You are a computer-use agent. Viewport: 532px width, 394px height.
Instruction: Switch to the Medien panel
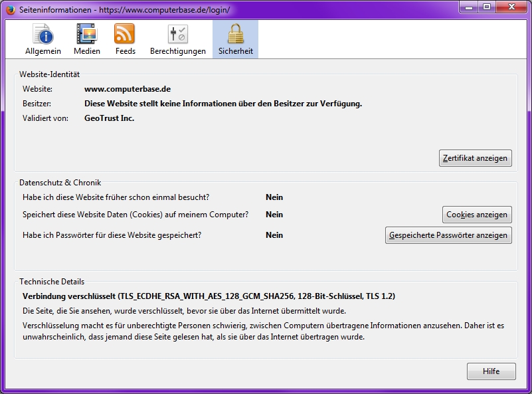pos(87,39)
